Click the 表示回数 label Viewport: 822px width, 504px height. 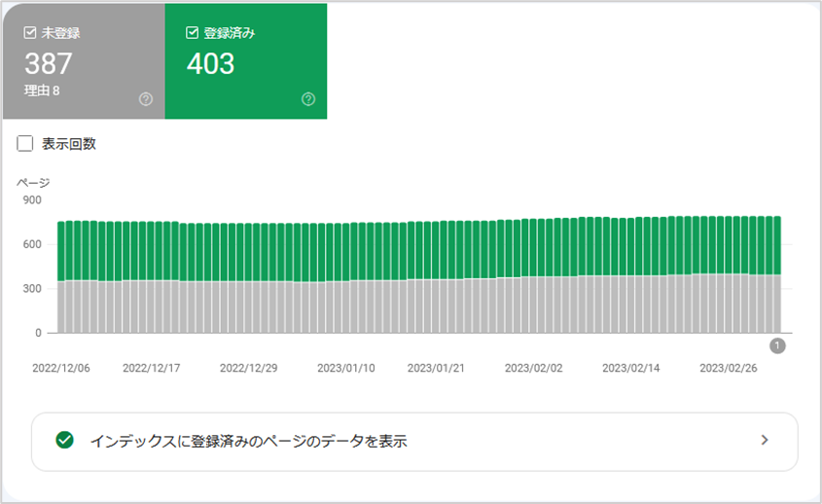69,144
